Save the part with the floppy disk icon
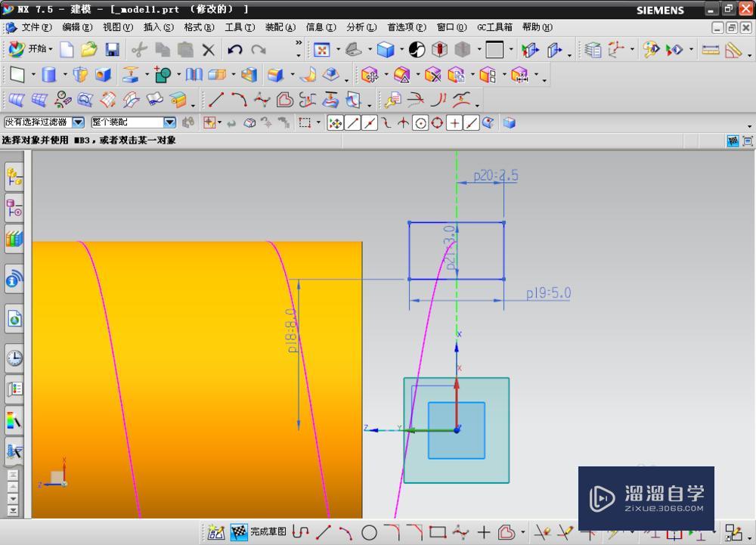The width and height of the screenshot is (756, 545). point(113,49)
